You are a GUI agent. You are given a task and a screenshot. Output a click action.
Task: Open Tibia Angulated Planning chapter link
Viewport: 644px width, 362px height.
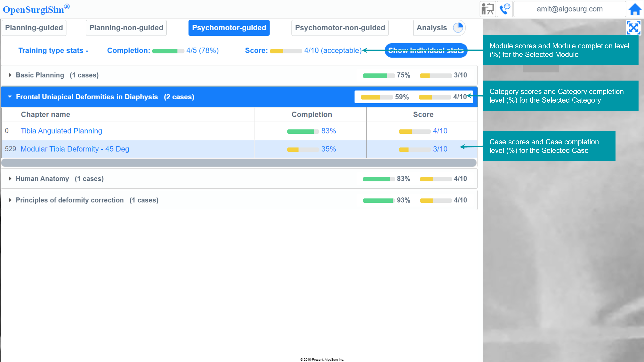click(x=61, y=131)
